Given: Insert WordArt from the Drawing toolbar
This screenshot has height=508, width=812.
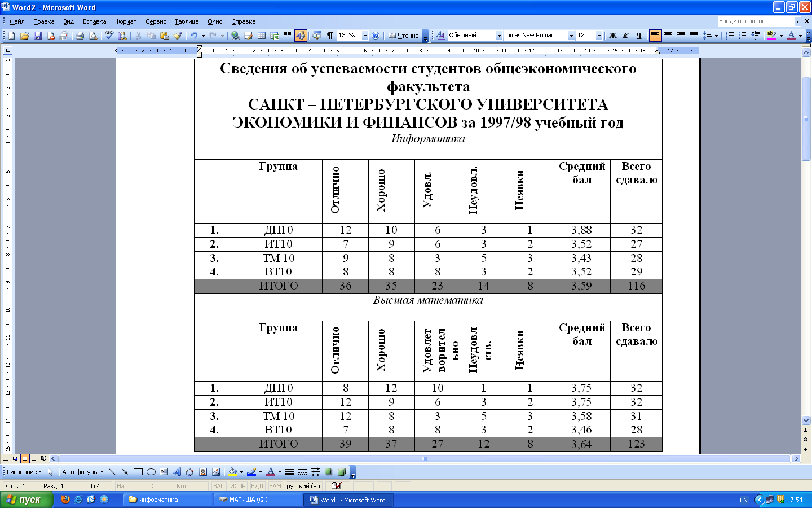Looking at the screenshot, I should 176,472.
